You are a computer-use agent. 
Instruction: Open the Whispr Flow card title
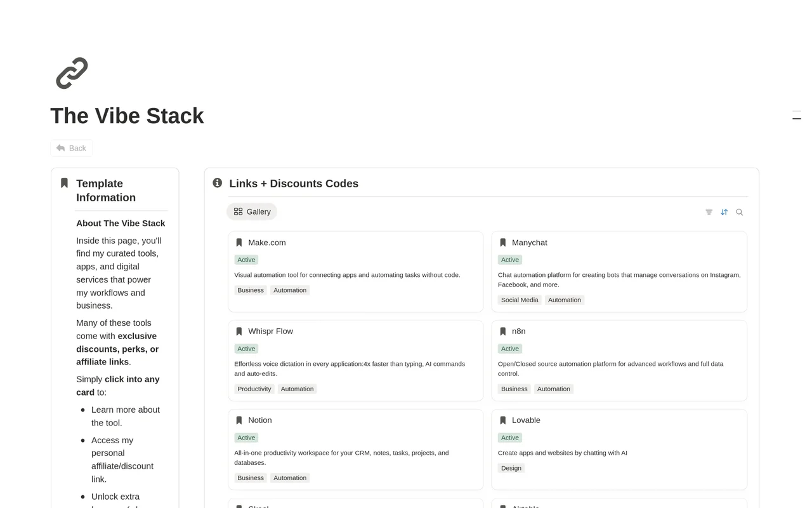click(x=270, y=331)
